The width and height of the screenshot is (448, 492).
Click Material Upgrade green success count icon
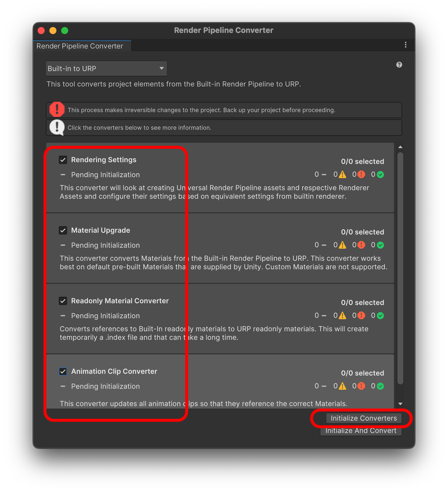(380, 245)
